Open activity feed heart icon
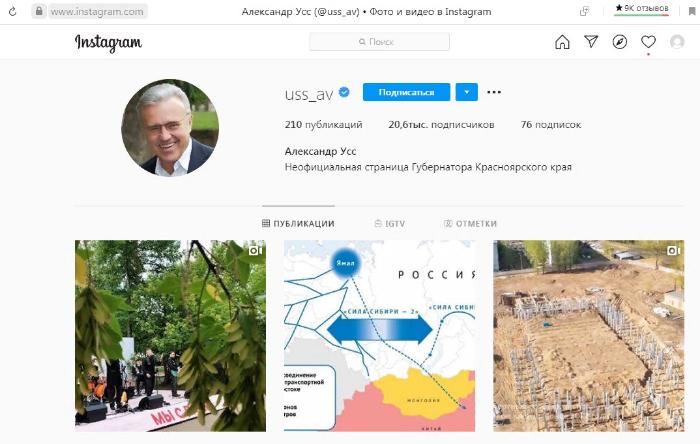This screenshot has height=444, width=700. point(648,42)
